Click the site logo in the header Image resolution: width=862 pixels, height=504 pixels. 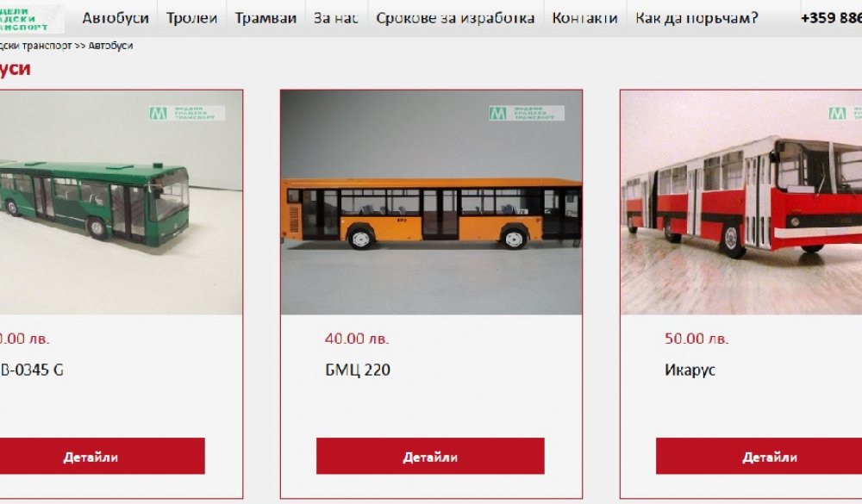[x=31, y=19]
